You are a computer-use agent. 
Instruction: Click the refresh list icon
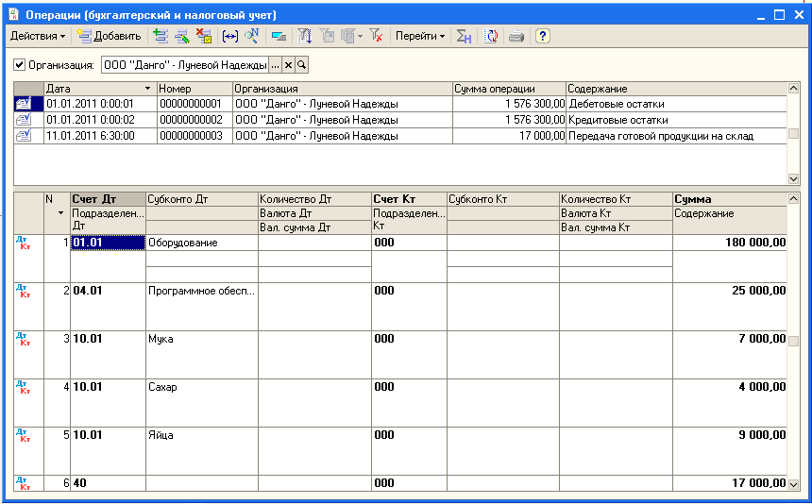click(x=491, y=36)
